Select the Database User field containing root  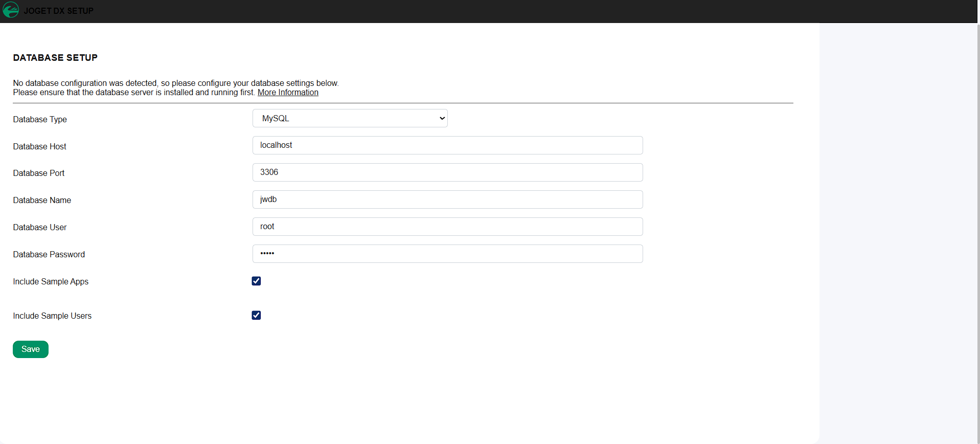pos(448,227)
